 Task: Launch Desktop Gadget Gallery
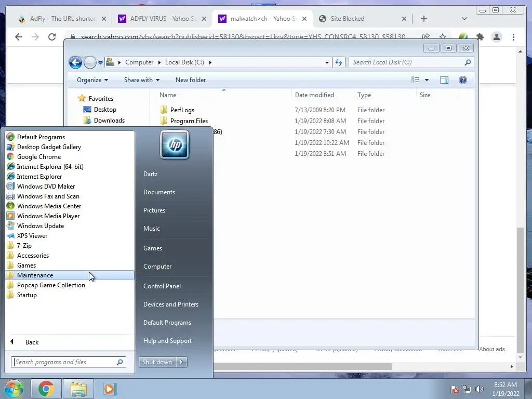(x=49, y=147)
